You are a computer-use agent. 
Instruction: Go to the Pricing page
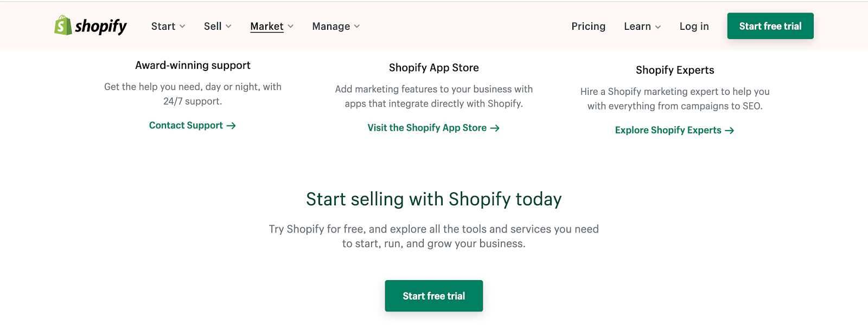click(588, 27)
